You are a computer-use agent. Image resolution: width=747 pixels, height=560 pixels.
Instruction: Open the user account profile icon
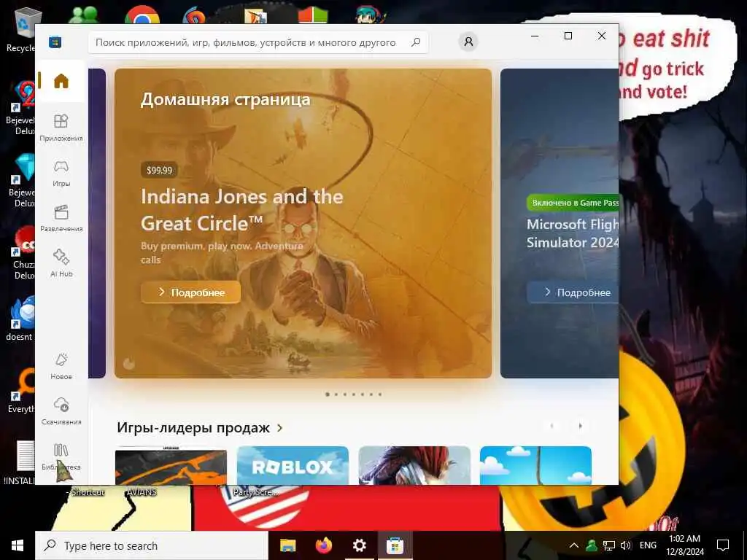click(468, 42)
